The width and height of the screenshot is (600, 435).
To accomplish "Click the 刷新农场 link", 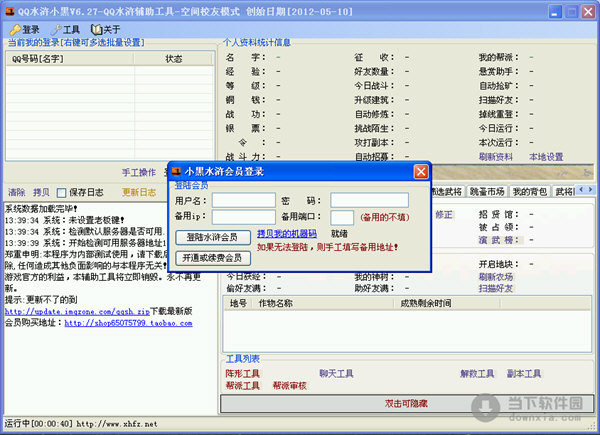I will (496, 277).
